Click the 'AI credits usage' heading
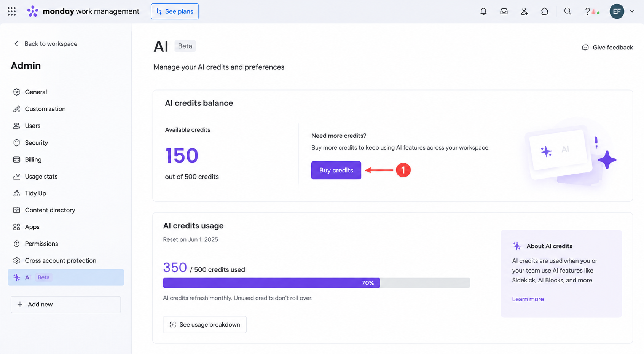 193,226
